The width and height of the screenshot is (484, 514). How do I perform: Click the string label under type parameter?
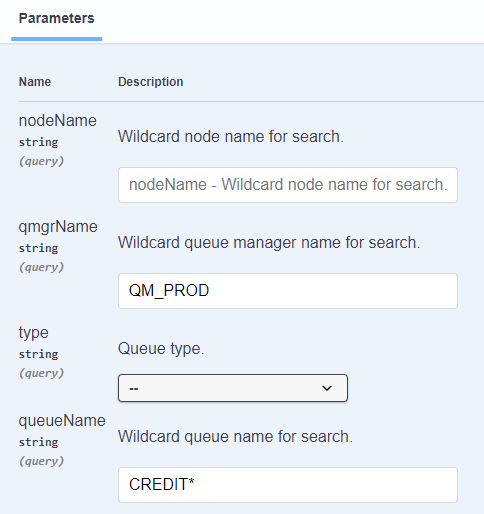(x=39, y=354)
